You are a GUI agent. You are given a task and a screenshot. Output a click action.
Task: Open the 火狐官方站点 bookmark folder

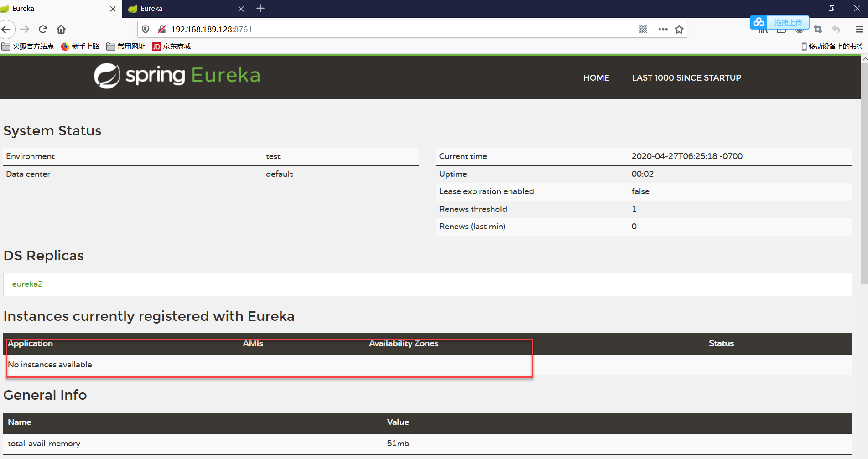(x=28, y=46)
